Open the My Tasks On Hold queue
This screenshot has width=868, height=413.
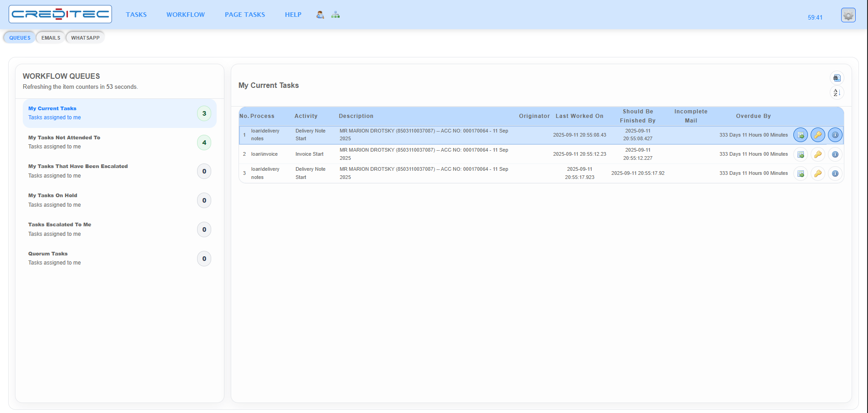point(119,200)
